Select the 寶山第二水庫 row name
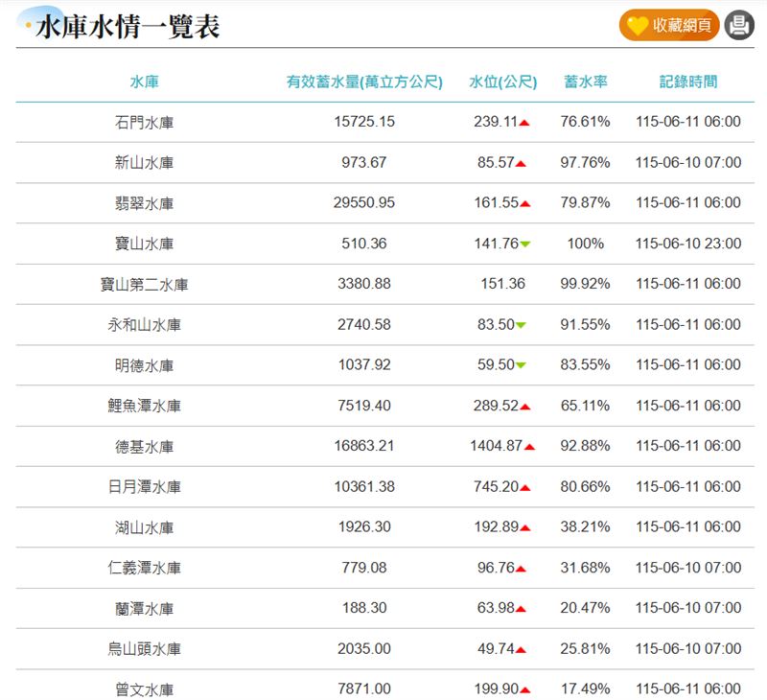This screenshot has width=767, height=700. coord(145,284)
